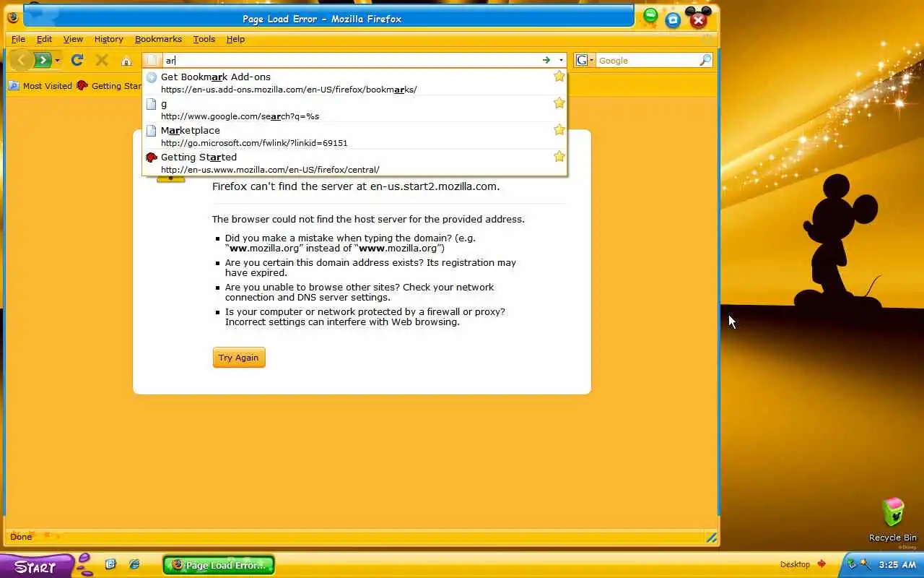Click the blue restore window button
The image size is (924, 578).
(x=673, y=20)
